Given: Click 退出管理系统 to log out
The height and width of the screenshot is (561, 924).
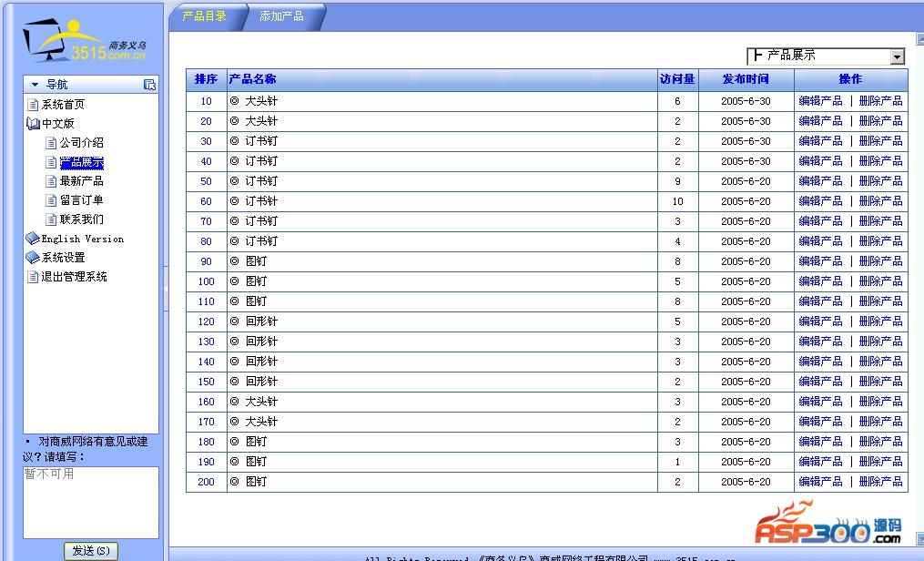Looking at the screenshot, I should click(x=75, y=277).
